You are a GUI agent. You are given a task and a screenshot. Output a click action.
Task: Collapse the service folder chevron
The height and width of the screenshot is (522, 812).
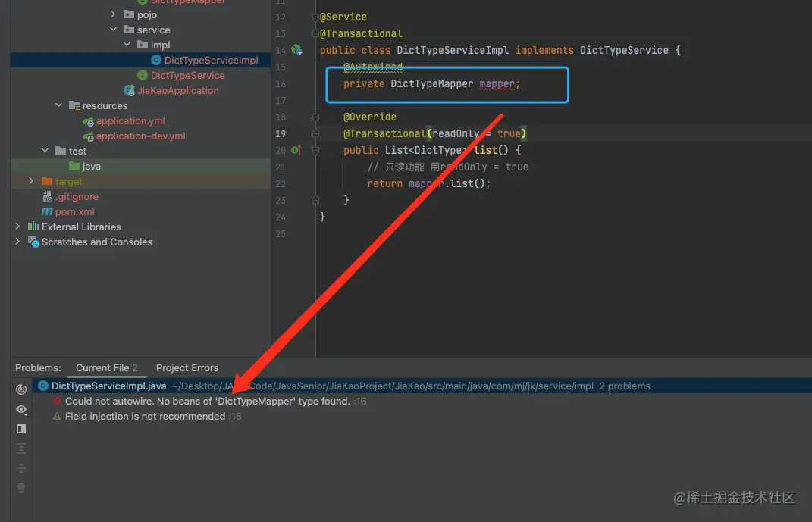click(x=114, y=30)
